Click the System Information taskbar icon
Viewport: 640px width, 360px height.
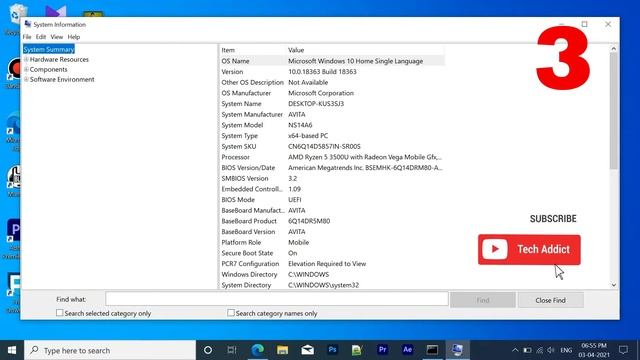tap(457, 350)
